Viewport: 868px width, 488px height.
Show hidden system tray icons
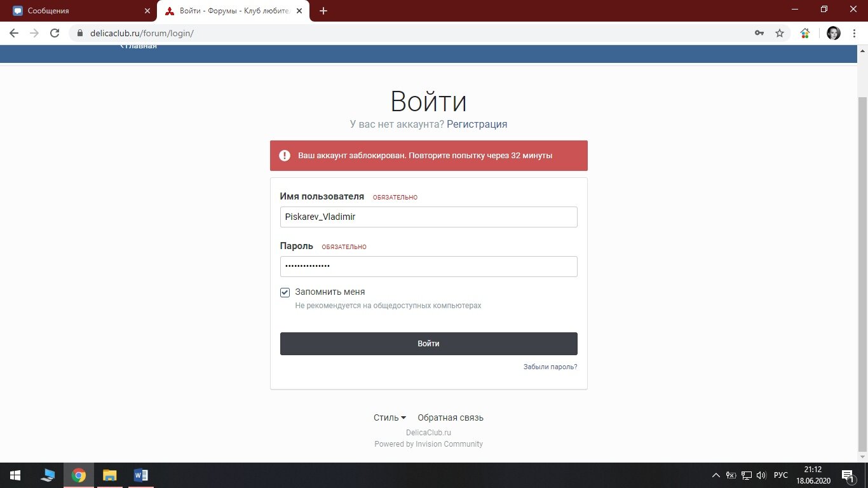click(x=716, y=475)
